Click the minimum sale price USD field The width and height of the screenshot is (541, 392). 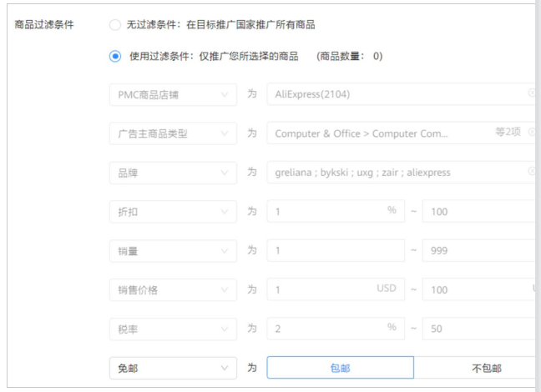(336, 289)
